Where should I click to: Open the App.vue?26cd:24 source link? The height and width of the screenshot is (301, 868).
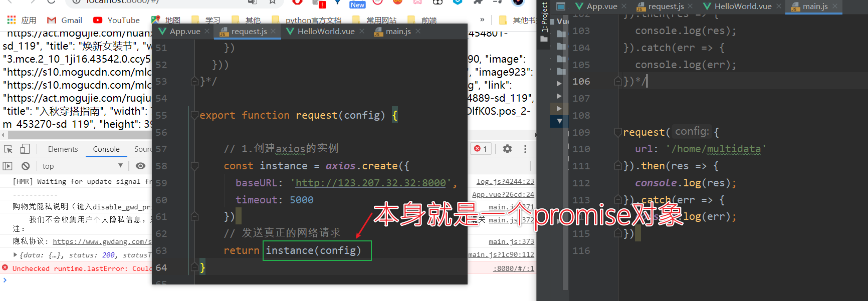pyautogui.click(x=503, y=194)
